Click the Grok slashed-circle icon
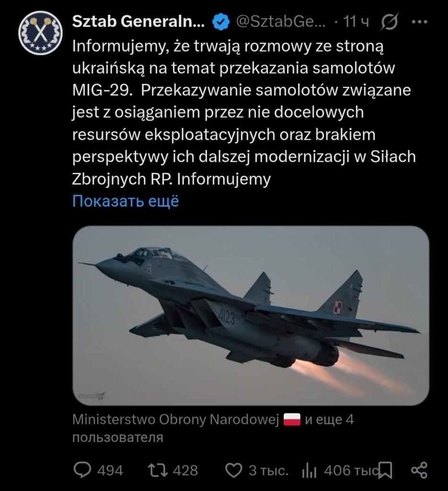 coord(389,22)
